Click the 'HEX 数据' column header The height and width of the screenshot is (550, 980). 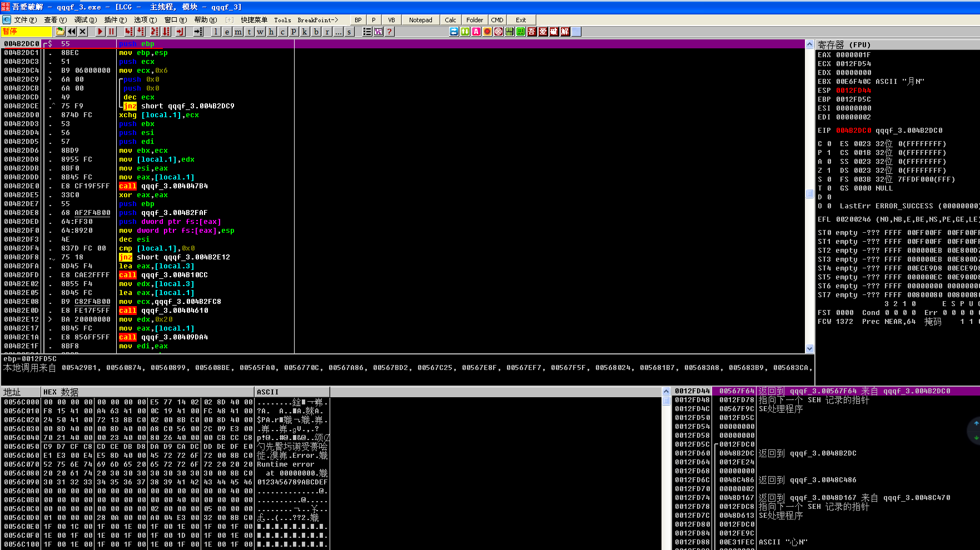click(147, 392)
